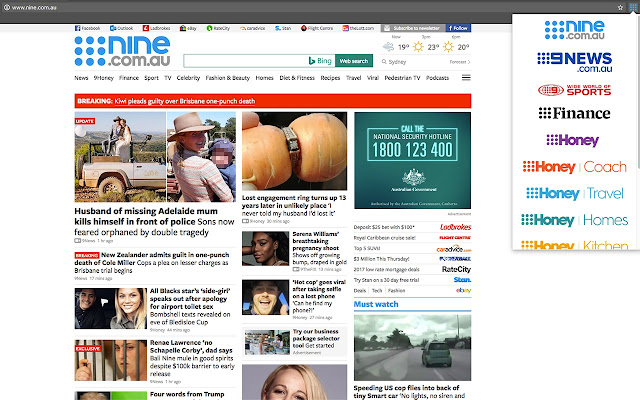Open the eBay shortcut icon
640x400 pixels.
click(x=183, y=28)
